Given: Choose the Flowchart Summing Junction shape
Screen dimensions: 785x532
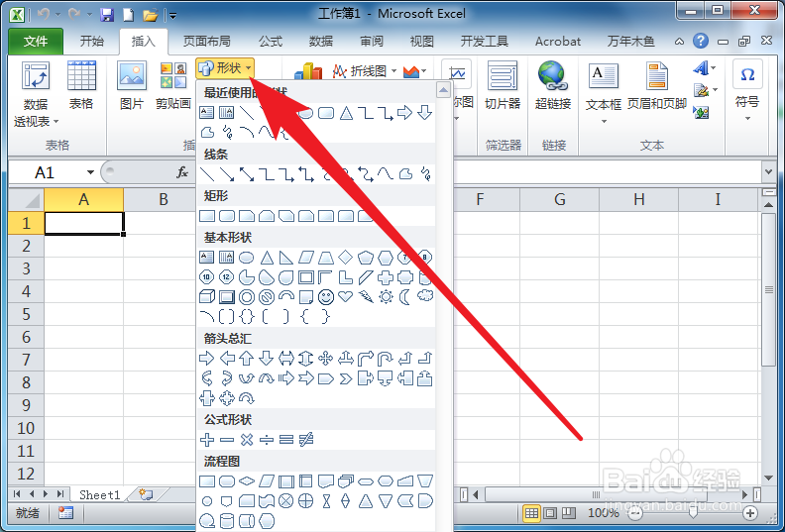Looking at the screenshot, I should point(285,500).
